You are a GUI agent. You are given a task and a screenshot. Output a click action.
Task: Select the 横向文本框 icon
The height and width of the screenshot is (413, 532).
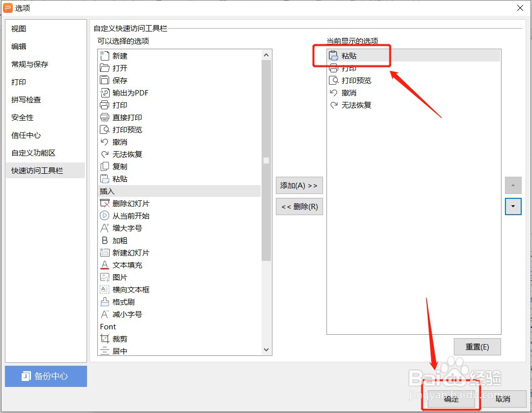click(x=105, y=289)
